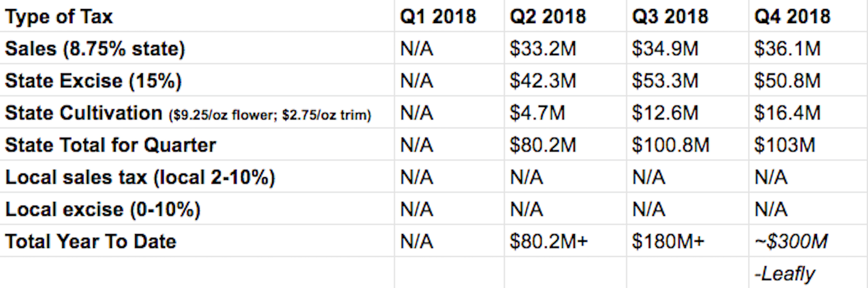
Task: Select the $16.4M cultivation tax cell
Action: 787,113
